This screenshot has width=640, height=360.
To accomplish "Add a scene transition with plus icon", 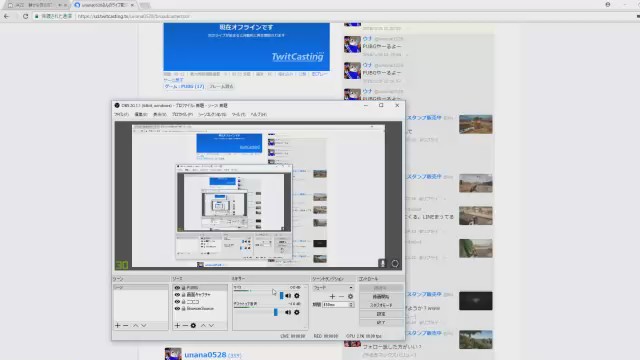I will 332,296.
